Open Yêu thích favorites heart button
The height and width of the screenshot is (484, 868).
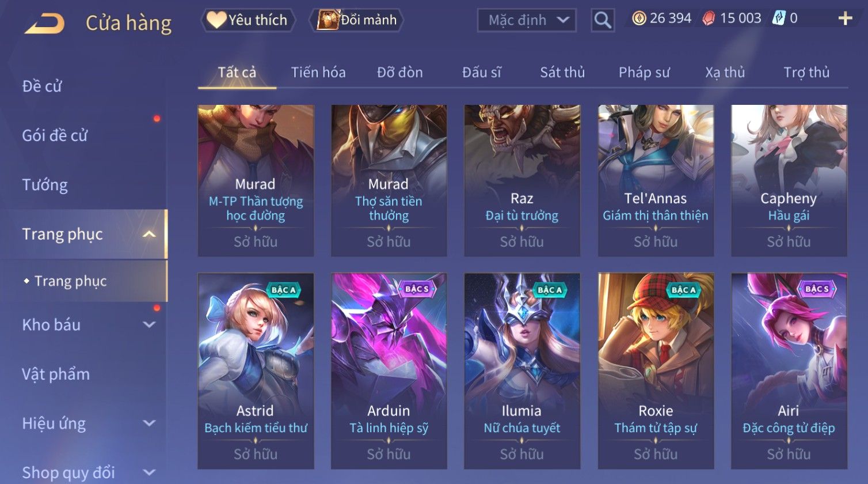pos(248,20)
